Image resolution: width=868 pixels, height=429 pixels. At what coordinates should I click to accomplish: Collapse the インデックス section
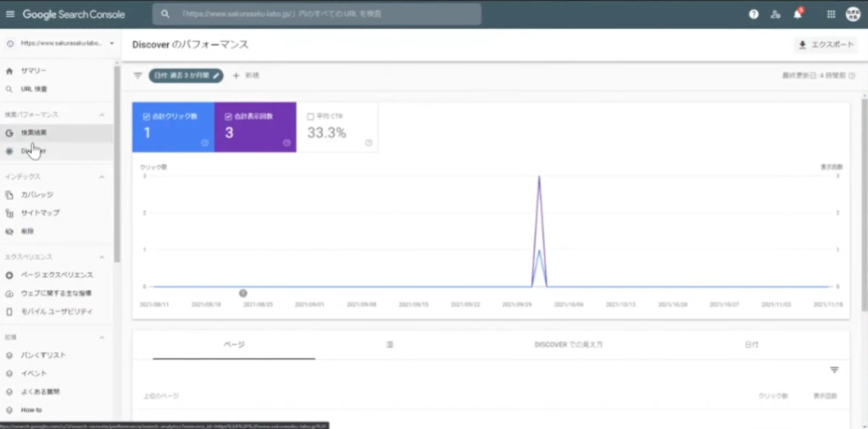point(102,176)
